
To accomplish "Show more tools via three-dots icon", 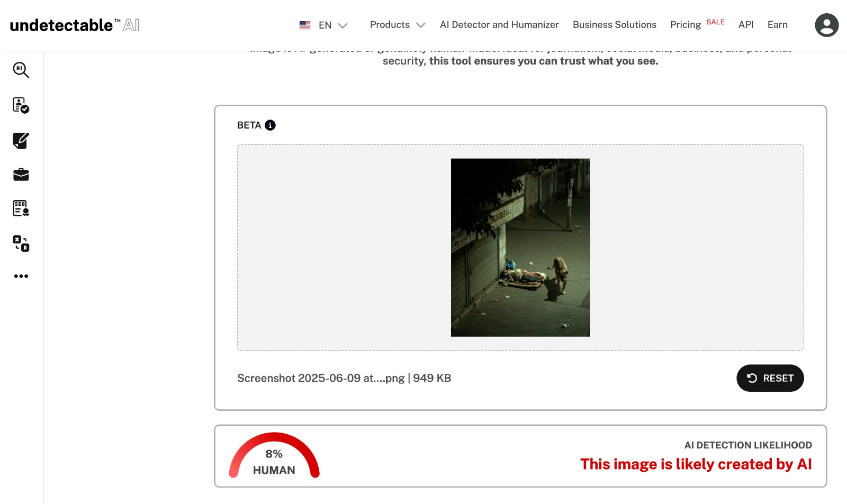I will 21,276.
